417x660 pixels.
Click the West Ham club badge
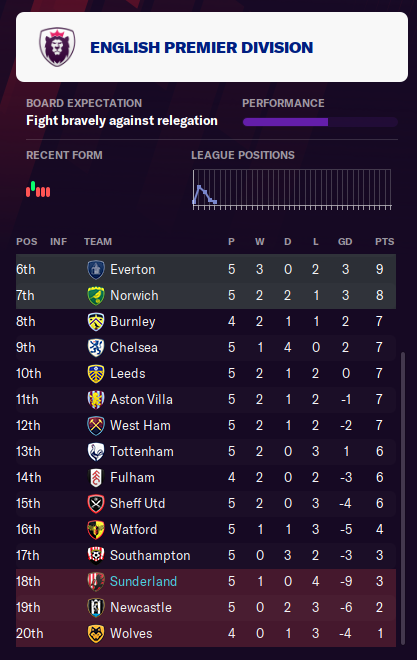(x=96, y=426)
